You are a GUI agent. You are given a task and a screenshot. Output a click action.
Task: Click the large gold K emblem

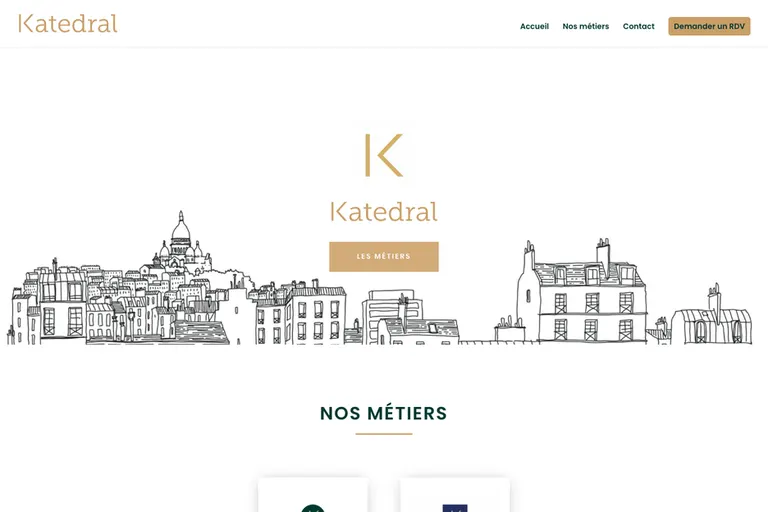(x=384, y=155)
